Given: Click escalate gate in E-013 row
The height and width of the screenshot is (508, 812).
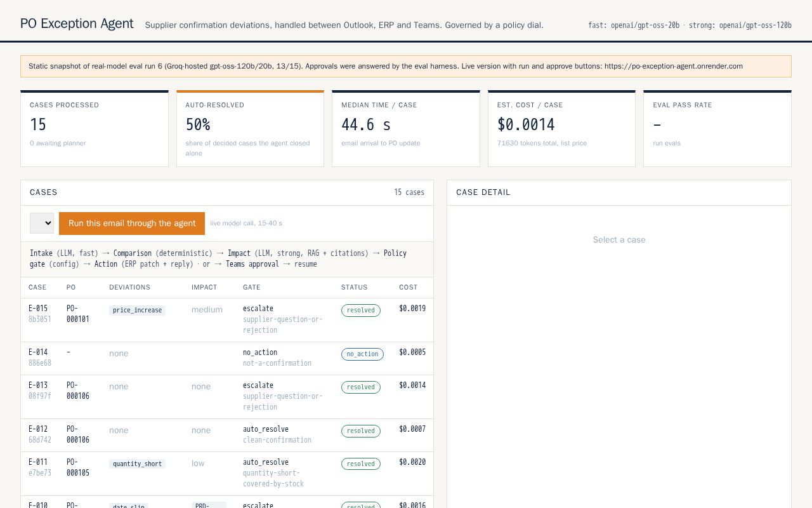Looking at the screenshot, I should (258, 385).
